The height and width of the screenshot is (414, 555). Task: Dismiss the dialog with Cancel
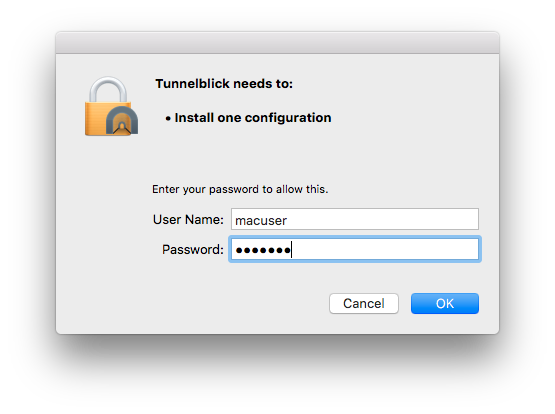(364, 303)
